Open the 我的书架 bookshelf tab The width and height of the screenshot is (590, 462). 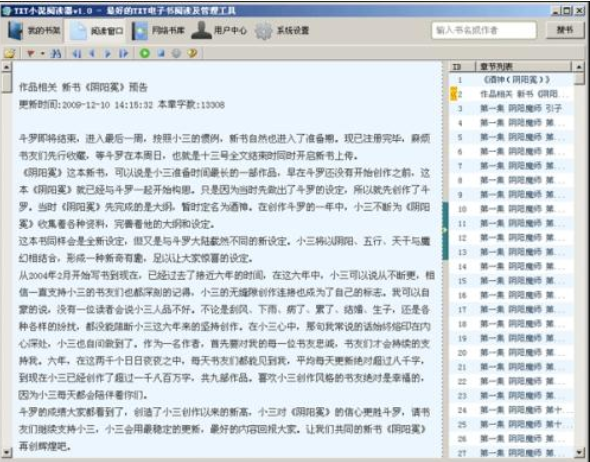(34, 30)
